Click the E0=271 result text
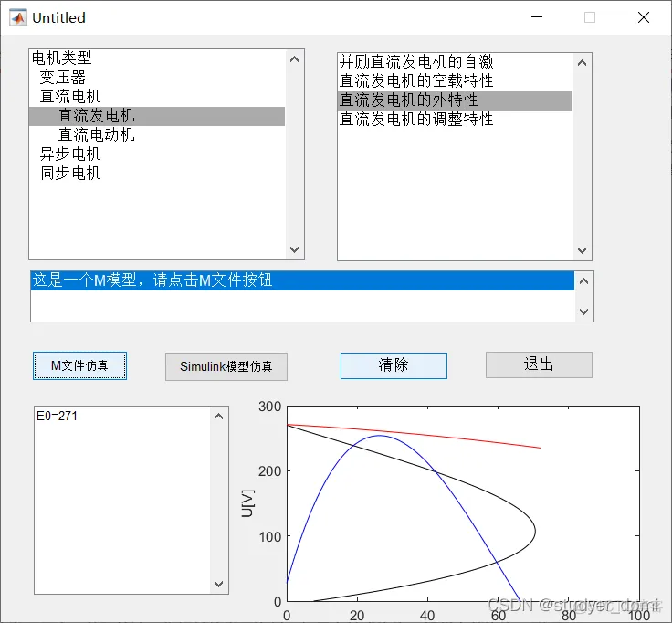672x623 pixels. (x=57, y=416)
